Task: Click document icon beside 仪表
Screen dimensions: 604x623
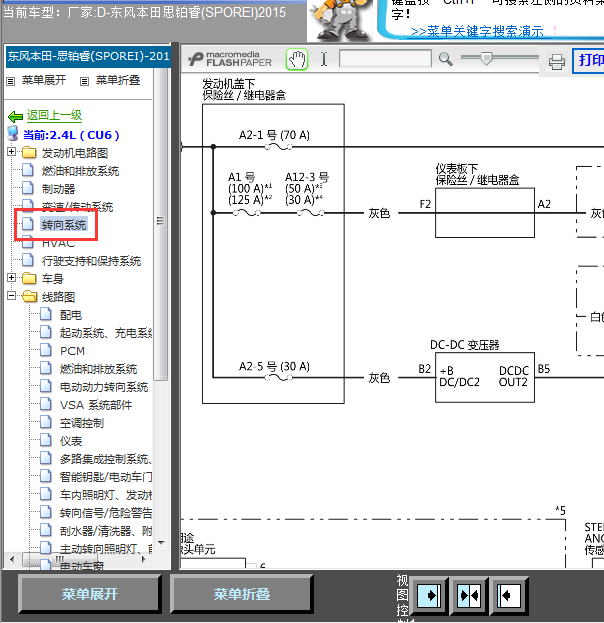Action: (x=46, y=440)
